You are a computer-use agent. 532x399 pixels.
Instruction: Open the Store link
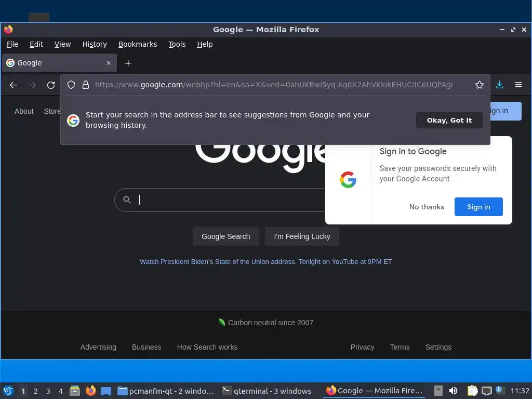point(52,111)
